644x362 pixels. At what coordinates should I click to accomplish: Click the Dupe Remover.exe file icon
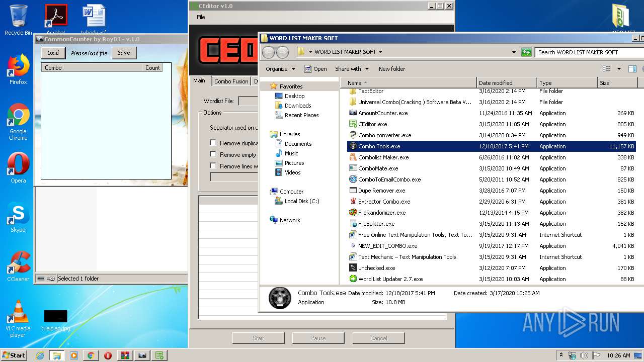pos(353,191)
